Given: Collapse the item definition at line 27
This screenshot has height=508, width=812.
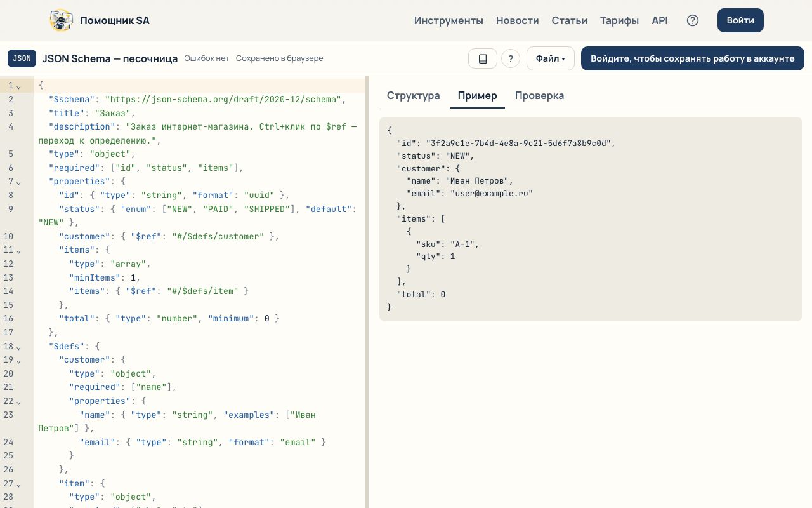Looking at the screenshot, I should pos(18,485).
